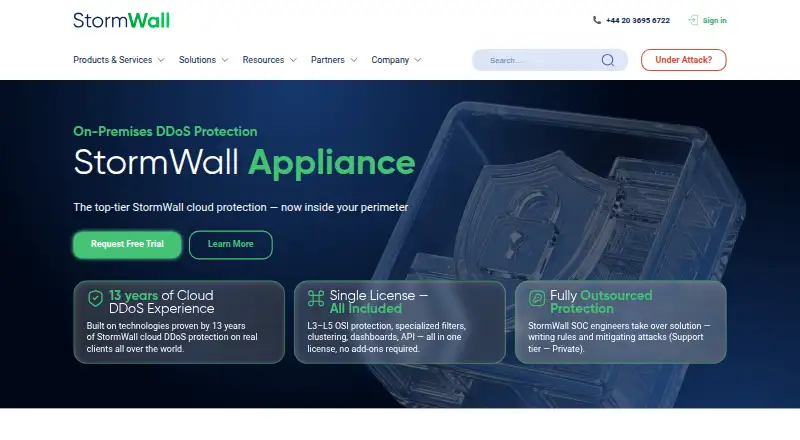
Task: Focus the Search input field
Action: (549, 60)
